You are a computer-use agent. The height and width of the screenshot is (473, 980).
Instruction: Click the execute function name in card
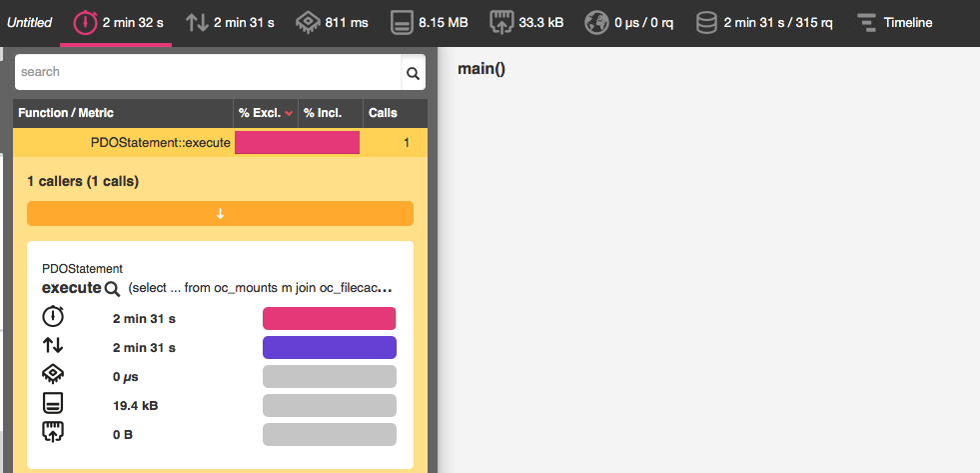pos(71,288)
